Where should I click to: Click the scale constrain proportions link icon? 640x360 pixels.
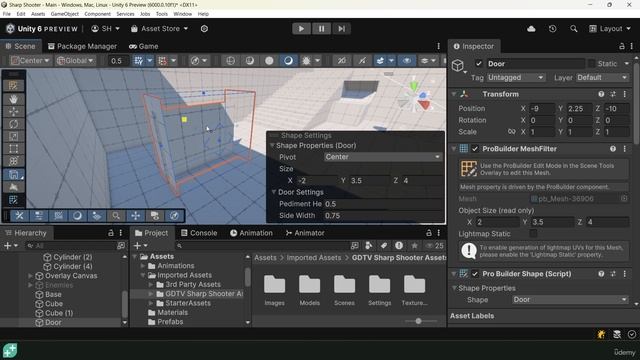click(511, 132)
